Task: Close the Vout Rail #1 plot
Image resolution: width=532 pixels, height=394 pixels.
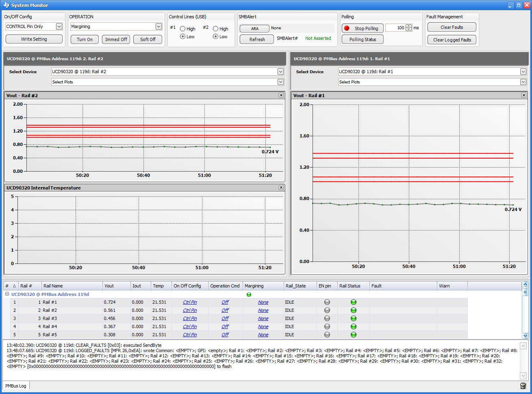Action: [524, 95]
